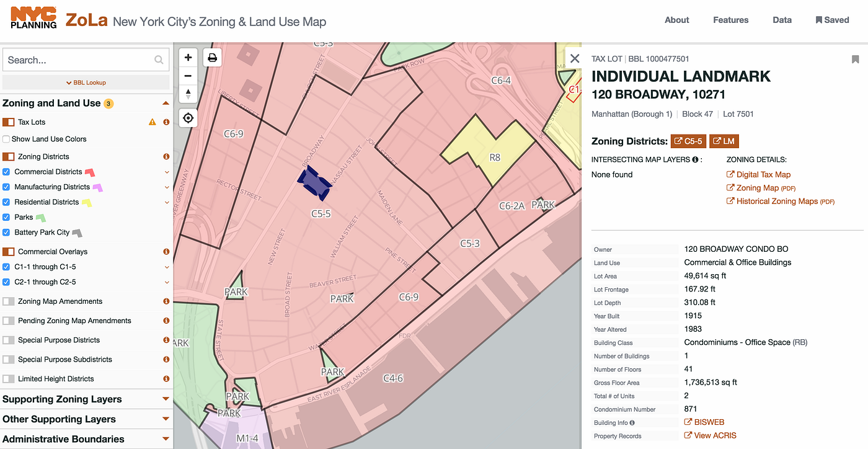Screen dimensions: 868x449
Task: Click the Intersecting Map Layers info icon
Action: pyautogui.click(x=696, y=159)
